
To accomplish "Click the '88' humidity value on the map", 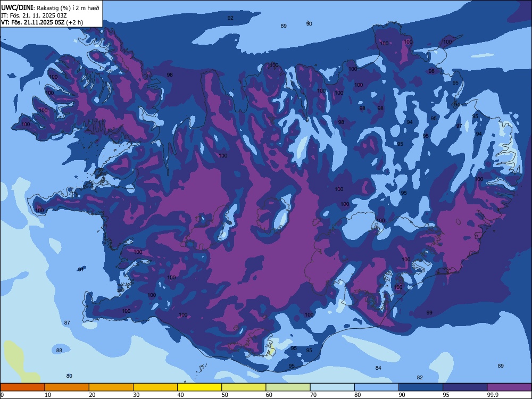I will point(59,350).
